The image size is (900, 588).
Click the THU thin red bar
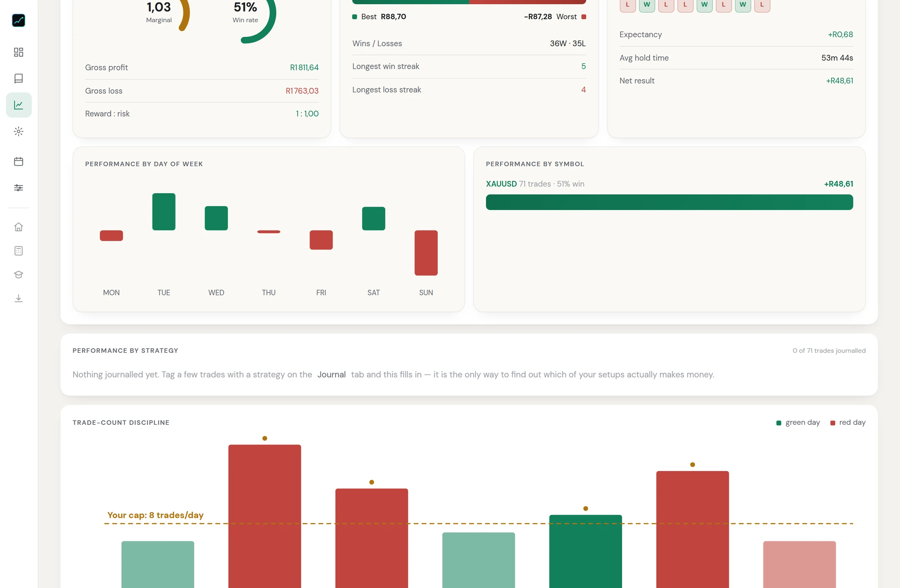(x=269, y=232)
